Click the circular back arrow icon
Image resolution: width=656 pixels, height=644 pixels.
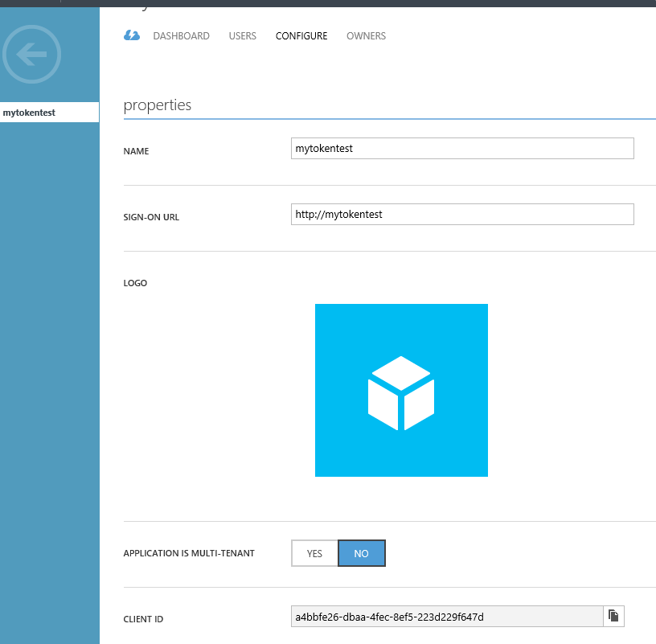[x=32, y=55]
